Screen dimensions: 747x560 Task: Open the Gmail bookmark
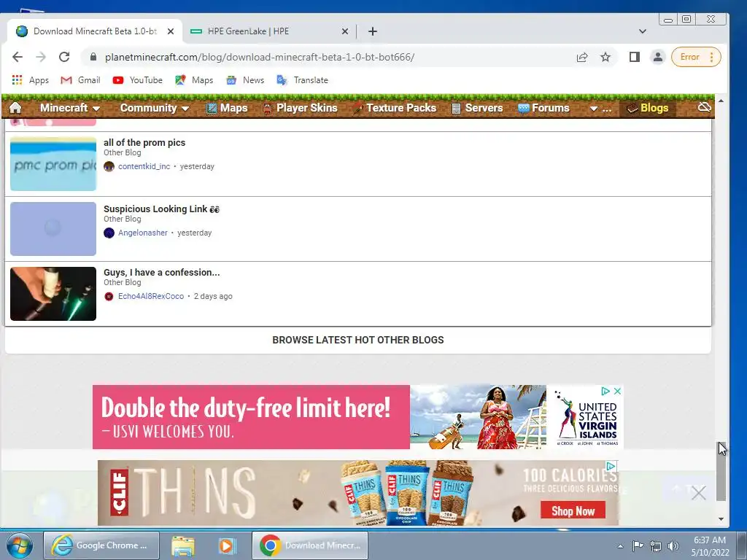(80, 80)
